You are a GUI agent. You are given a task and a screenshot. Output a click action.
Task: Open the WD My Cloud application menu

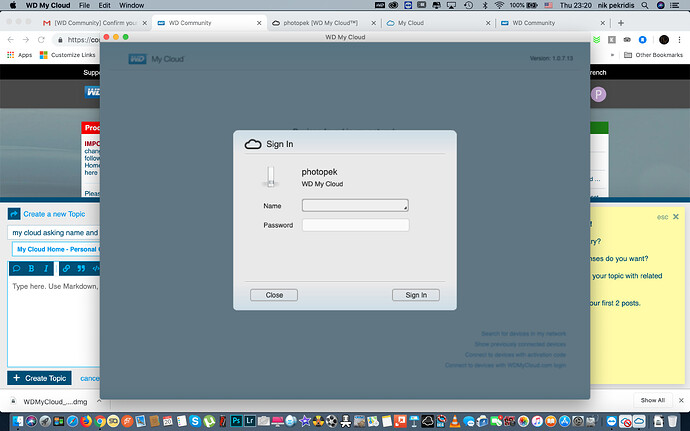tap(48, 5)
